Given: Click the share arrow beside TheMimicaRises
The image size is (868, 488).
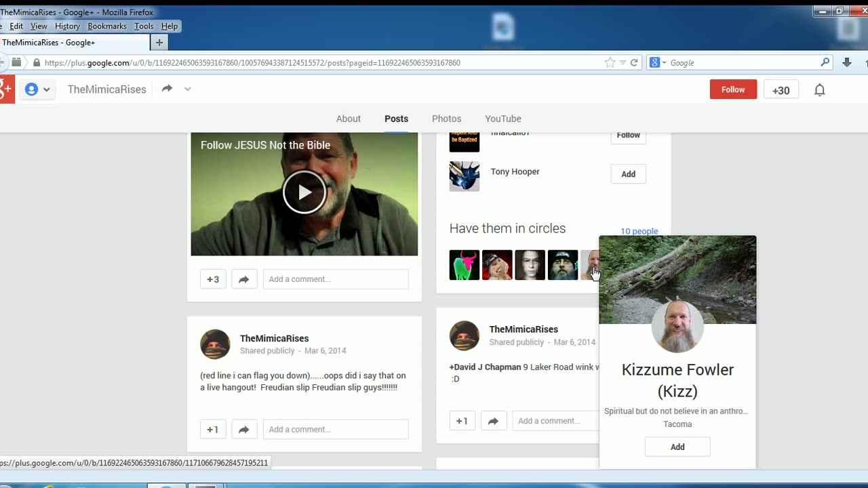Looking at the screenshot, I should (167, 89).
